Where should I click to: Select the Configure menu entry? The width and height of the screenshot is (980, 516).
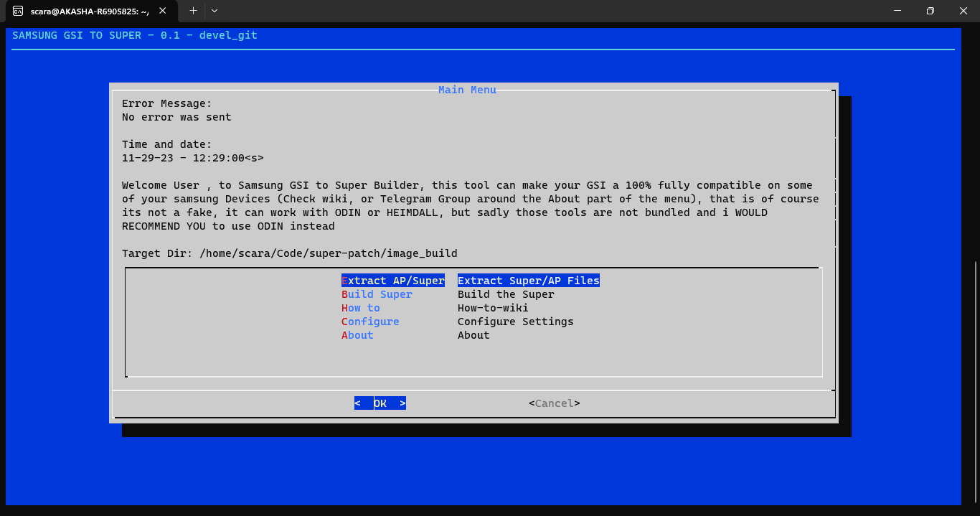[x=370, y=322]
